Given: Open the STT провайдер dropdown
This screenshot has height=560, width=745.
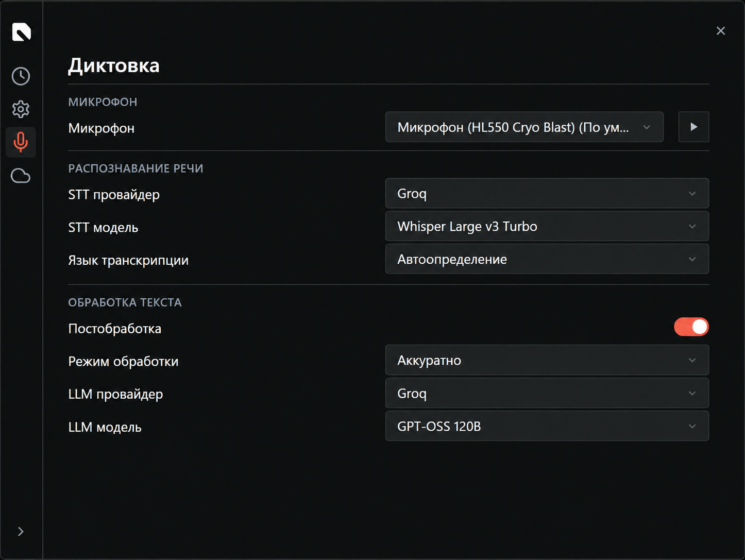Looking at the screenshot, I should 547,193.
